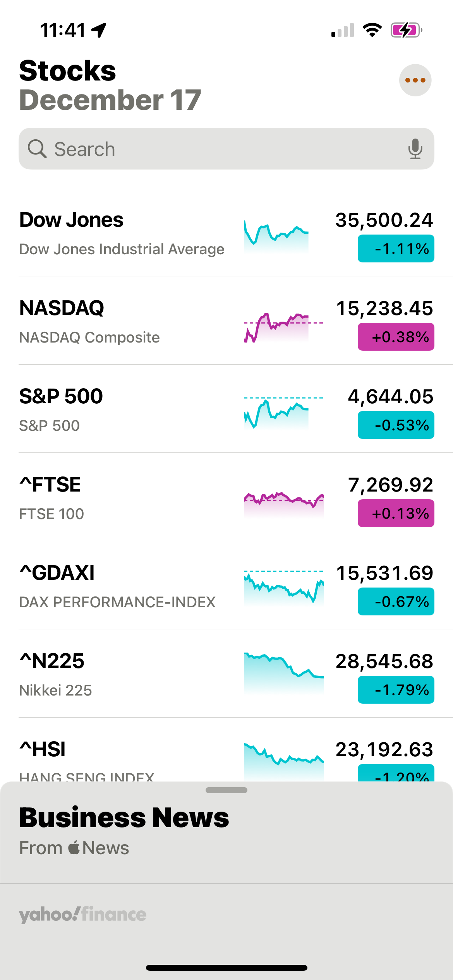Toggle Dow Jones -1.11% change badge
The height and width of the screenshot is (980, 453).
[396, 248]
